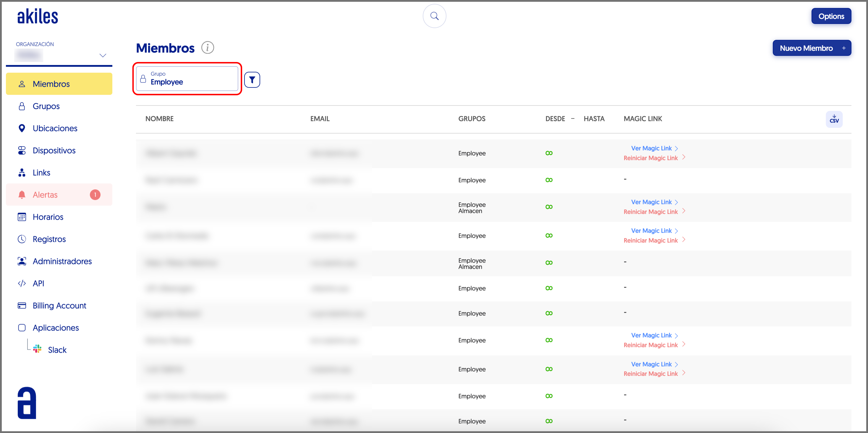The image size is (868, 433).
Task: Click the search magnifier icon
Action: [434, 16]
